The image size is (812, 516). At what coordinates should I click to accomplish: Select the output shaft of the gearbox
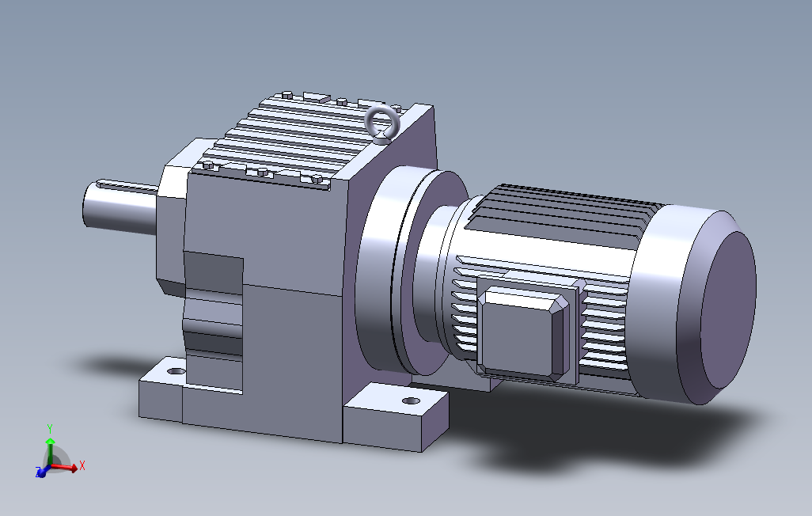[x=120, y=207]
